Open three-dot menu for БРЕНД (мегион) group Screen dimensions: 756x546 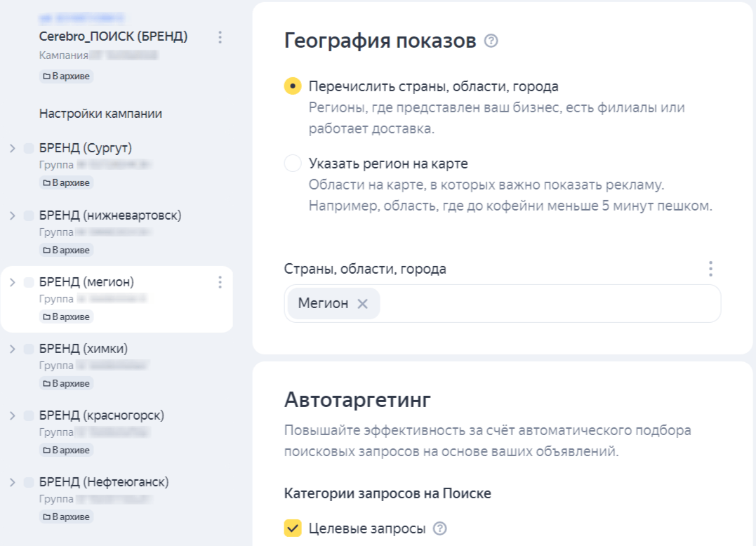click(220, 282)
